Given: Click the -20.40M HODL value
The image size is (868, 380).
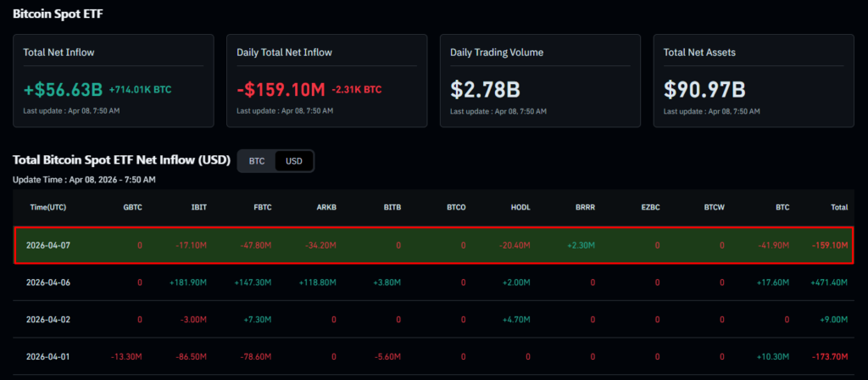Looking at the screenshot, I should 515,245.
